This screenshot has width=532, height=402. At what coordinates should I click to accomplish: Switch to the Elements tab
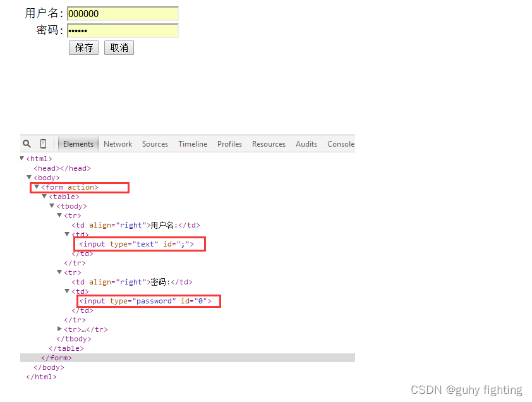pyautogui.click(x=78, y=144)
